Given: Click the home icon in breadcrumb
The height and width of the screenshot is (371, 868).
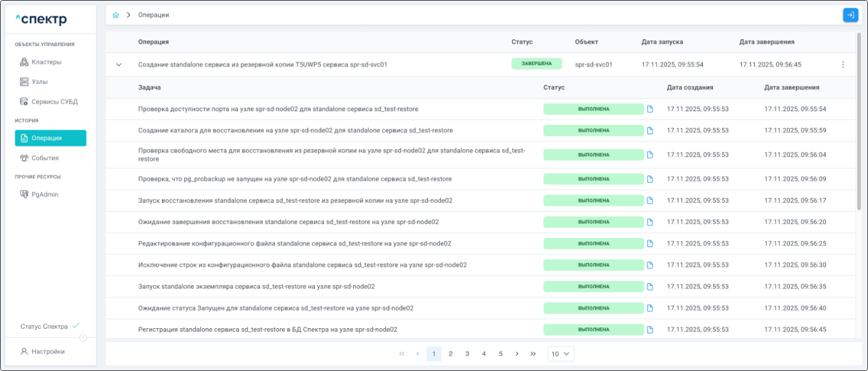Looking at the screenshot, I should [115, 15].
